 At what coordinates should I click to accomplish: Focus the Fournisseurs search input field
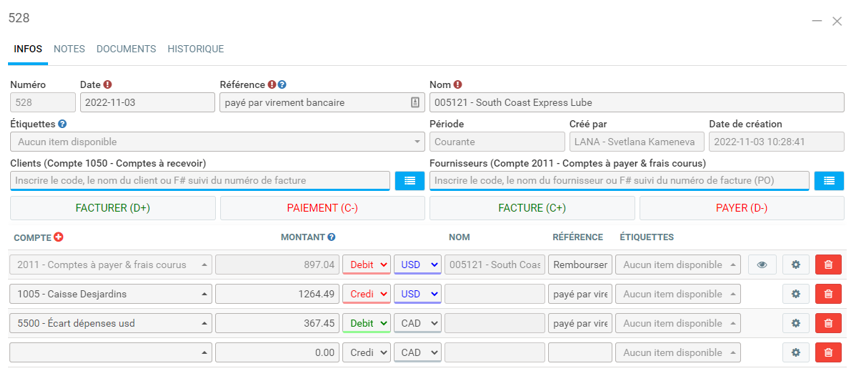(619, 181)
